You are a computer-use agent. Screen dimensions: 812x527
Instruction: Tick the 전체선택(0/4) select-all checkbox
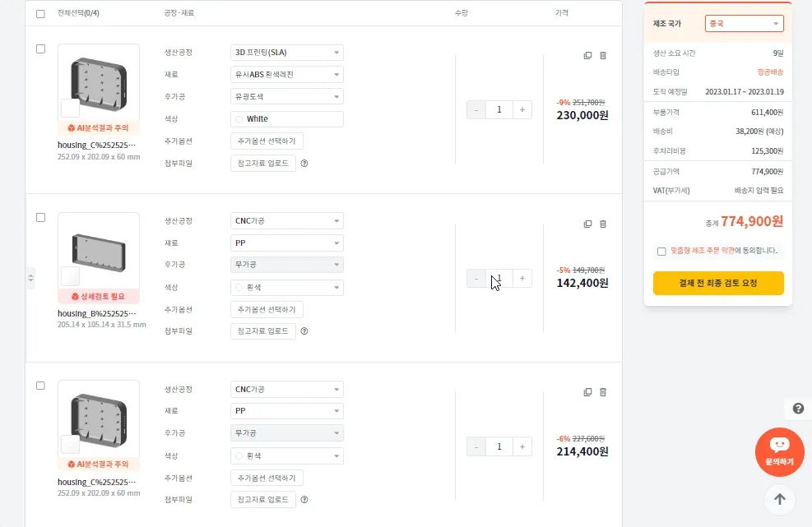pos(40,14)
